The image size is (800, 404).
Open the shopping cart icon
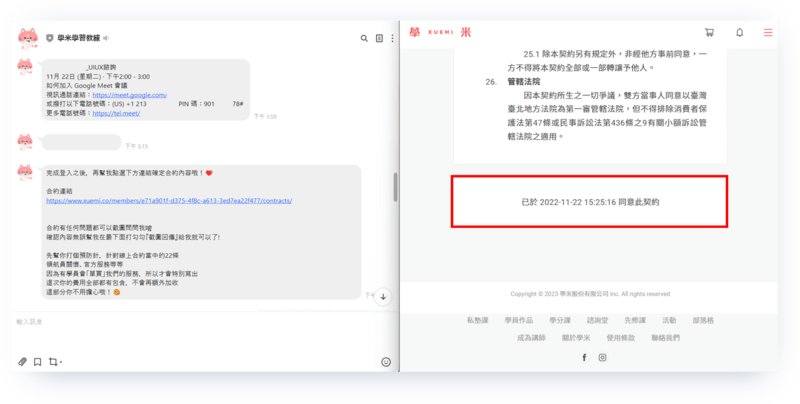pos(709,32)
